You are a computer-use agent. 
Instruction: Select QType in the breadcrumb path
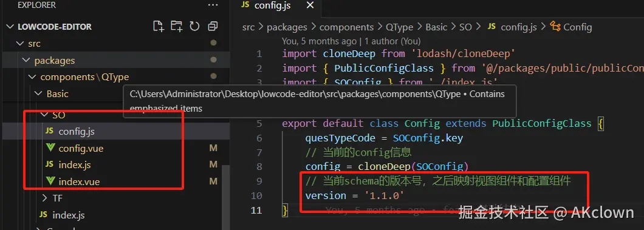click(x=400, y=27)
